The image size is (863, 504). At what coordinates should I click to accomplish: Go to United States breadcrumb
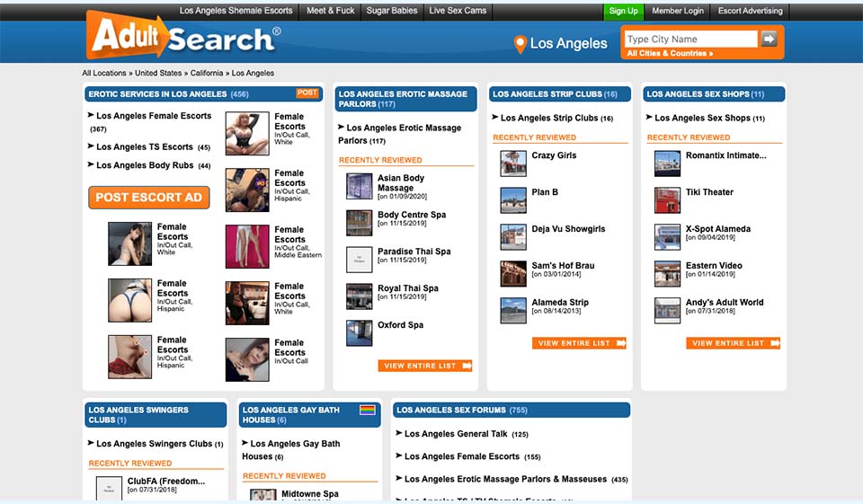[x=158, y=73]
